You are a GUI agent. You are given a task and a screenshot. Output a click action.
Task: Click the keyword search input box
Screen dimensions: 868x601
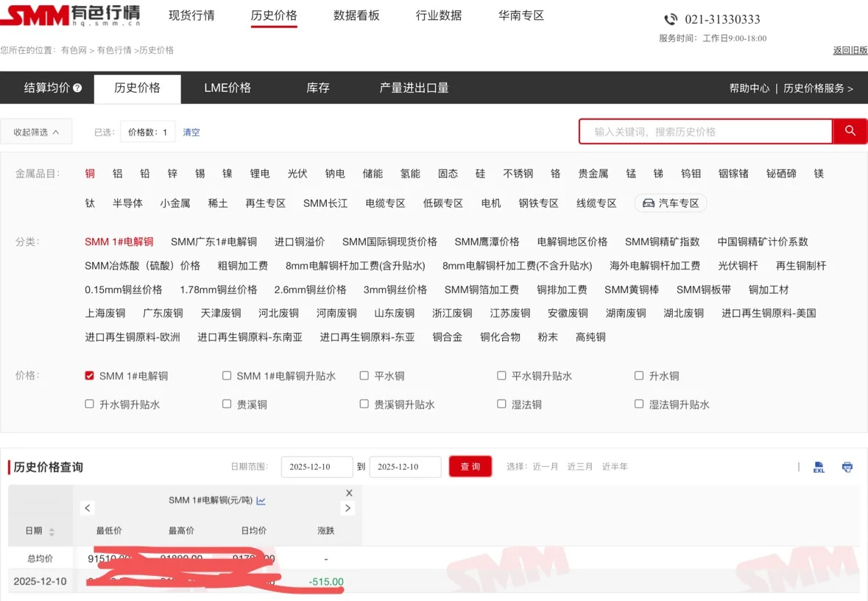pyautogui.click(x=707, y=131)
